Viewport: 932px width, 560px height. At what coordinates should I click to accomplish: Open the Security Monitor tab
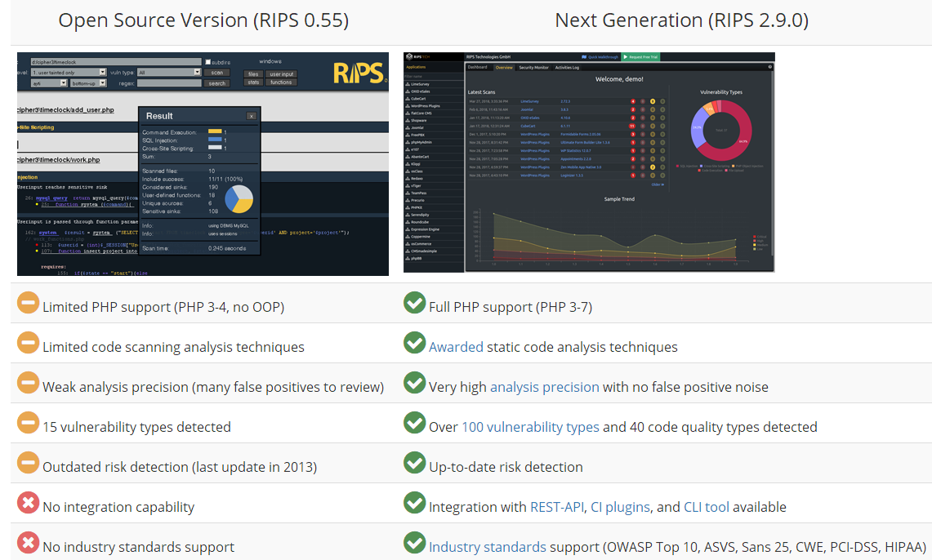point(533,67)
